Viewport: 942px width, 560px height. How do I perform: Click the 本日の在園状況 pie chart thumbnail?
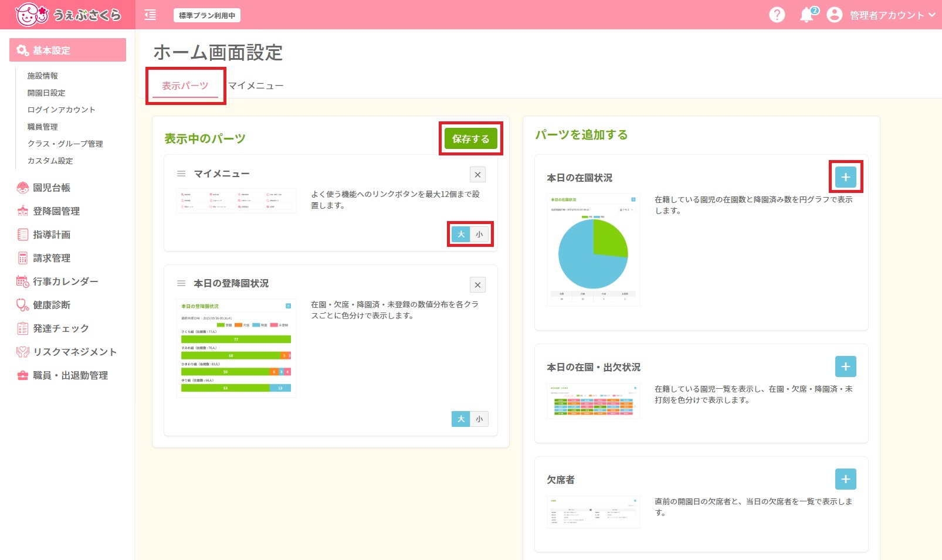coord(594,250)
